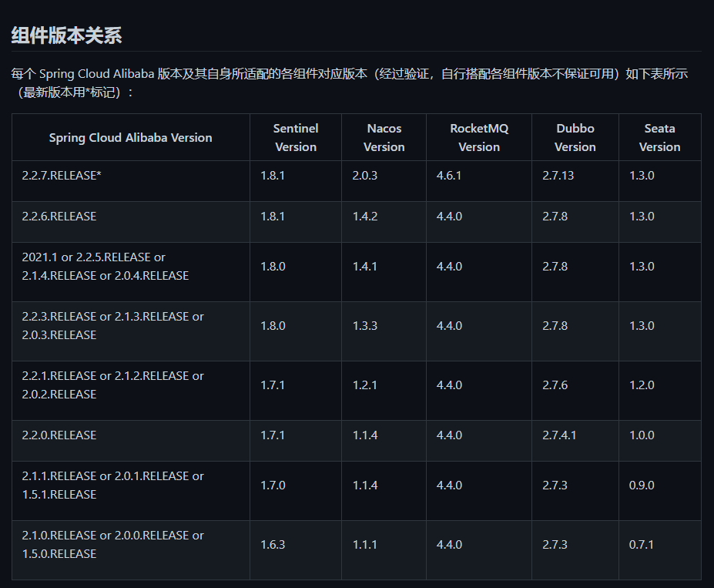
Task: Select the heading 组件版本关系
Action: [x=66, y=35]
